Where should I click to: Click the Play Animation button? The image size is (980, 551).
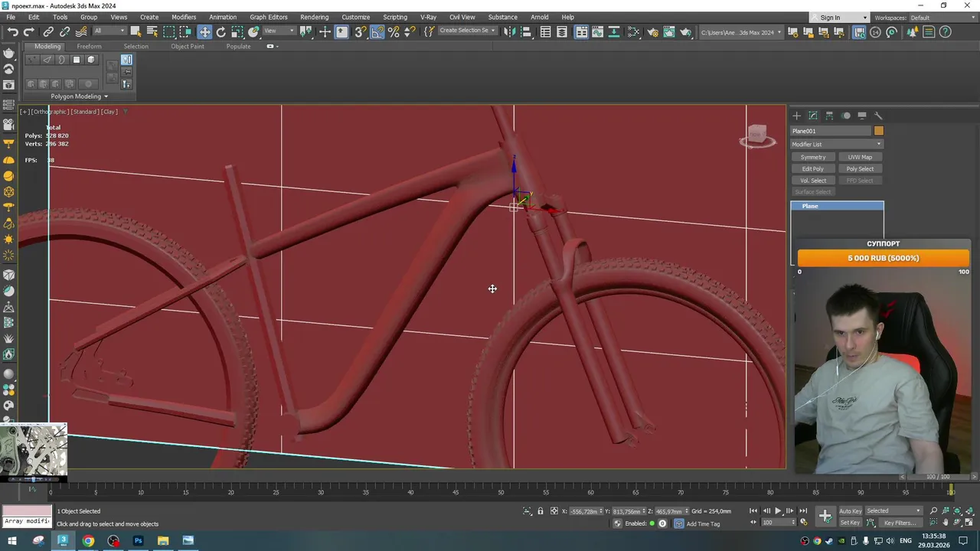tap(778, 510)
